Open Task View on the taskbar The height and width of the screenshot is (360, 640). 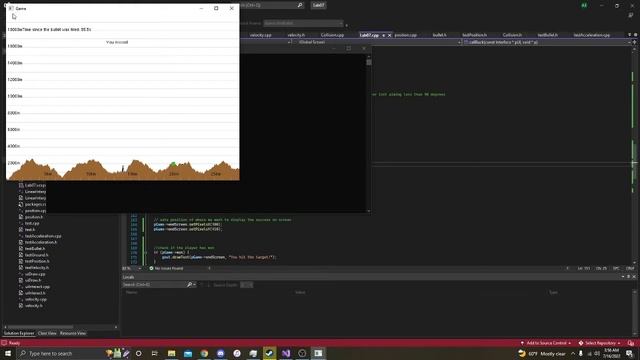(155, 353)
